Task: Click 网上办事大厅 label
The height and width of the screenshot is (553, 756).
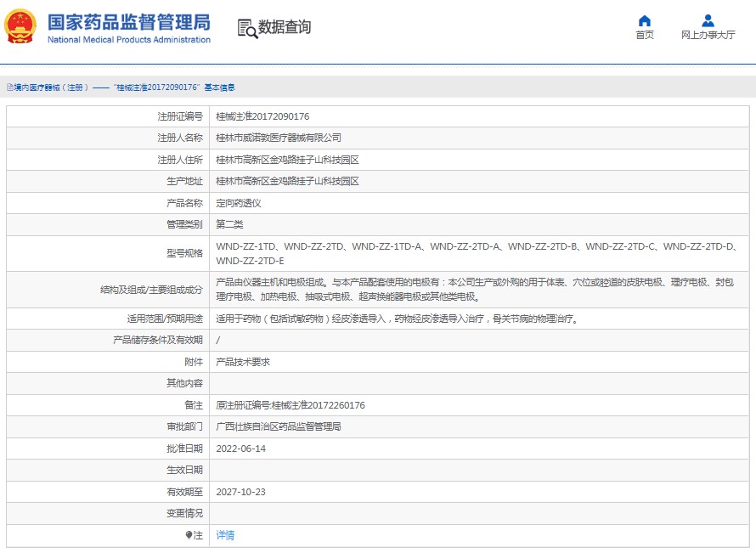Action: click(x=708, y=35)
